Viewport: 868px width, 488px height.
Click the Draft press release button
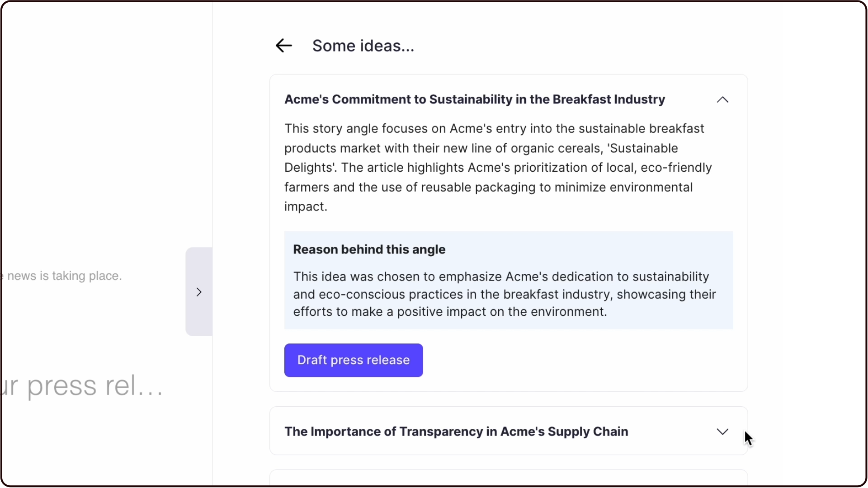click(x=354, y=361)
